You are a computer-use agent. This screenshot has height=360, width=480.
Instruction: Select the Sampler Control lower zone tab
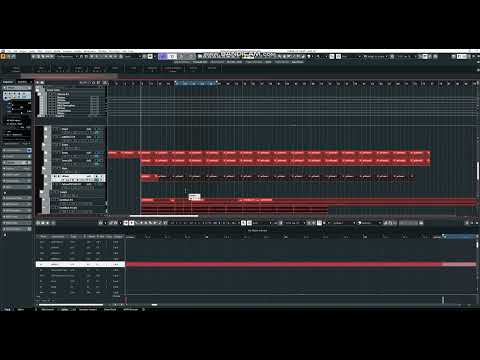click(x=88, y=309)
